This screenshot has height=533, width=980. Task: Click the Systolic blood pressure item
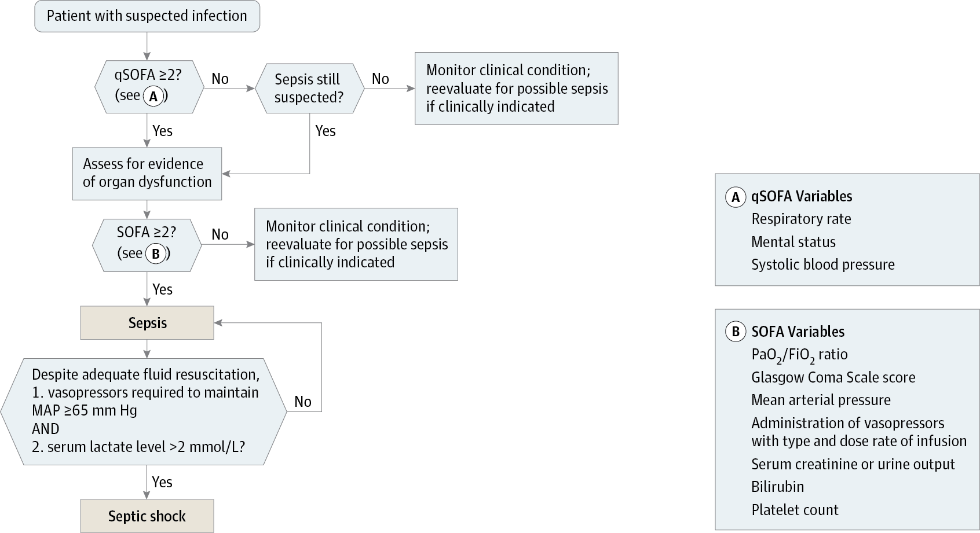pos(822,264)
